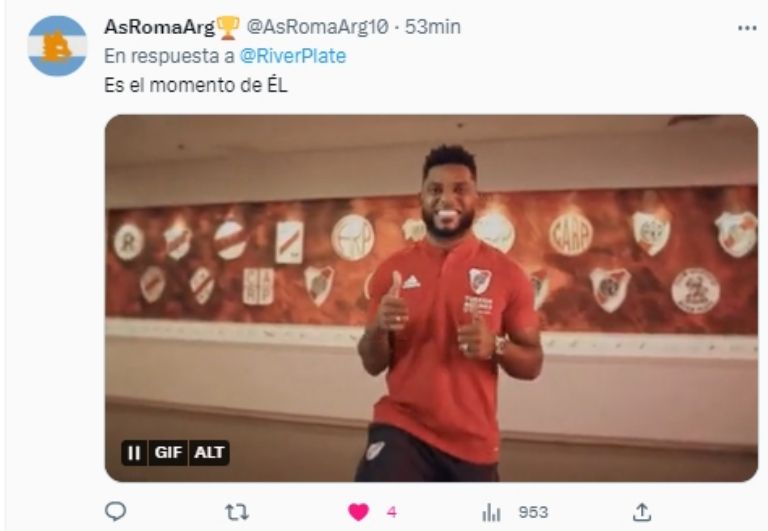Click the 953 views count
The height and width of the screenshot is (531, 768).
click(x=533, y=512)
